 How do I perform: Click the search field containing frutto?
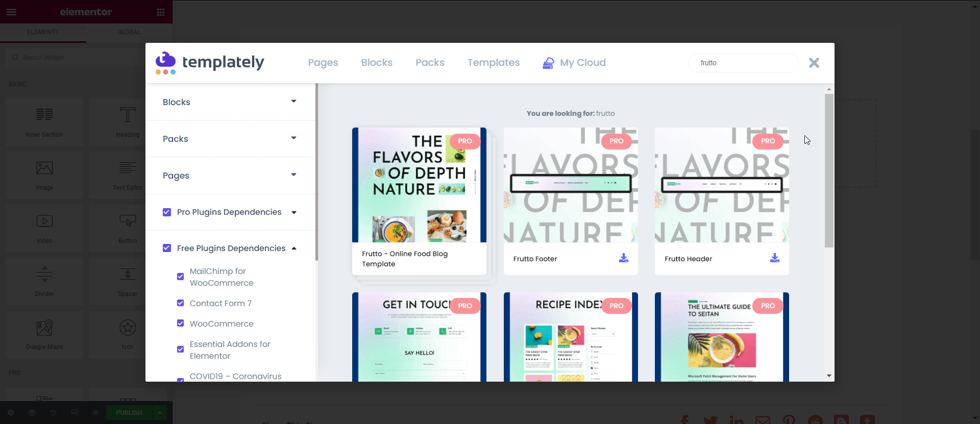(x=743, y=63)
